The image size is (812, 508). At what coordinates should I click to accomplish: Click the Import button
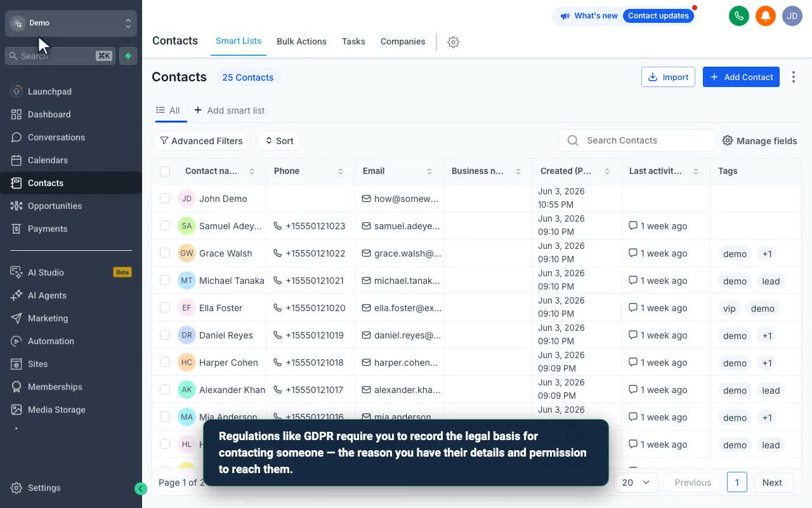point(668,77)
